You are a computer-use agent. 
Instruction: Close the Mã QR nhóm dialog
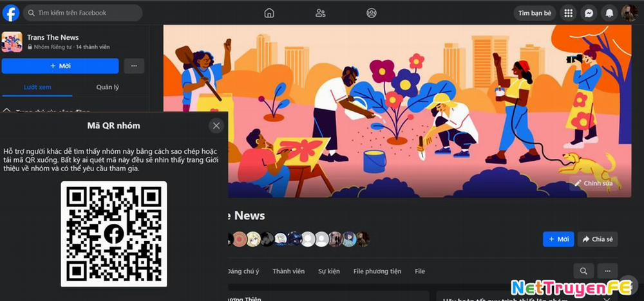tap(216, 126)
